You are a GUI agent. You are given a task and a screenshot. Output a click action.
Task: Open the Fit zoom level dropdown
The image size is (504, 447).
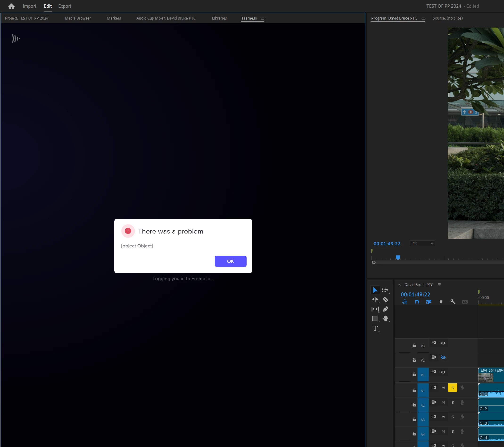click(x=422, y=243)
